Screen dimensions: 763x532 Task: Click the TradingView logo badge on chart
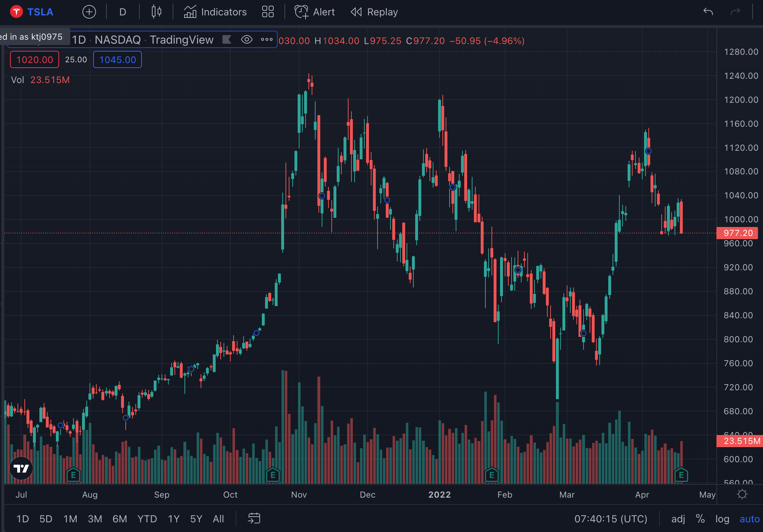[x=21, y=468]
